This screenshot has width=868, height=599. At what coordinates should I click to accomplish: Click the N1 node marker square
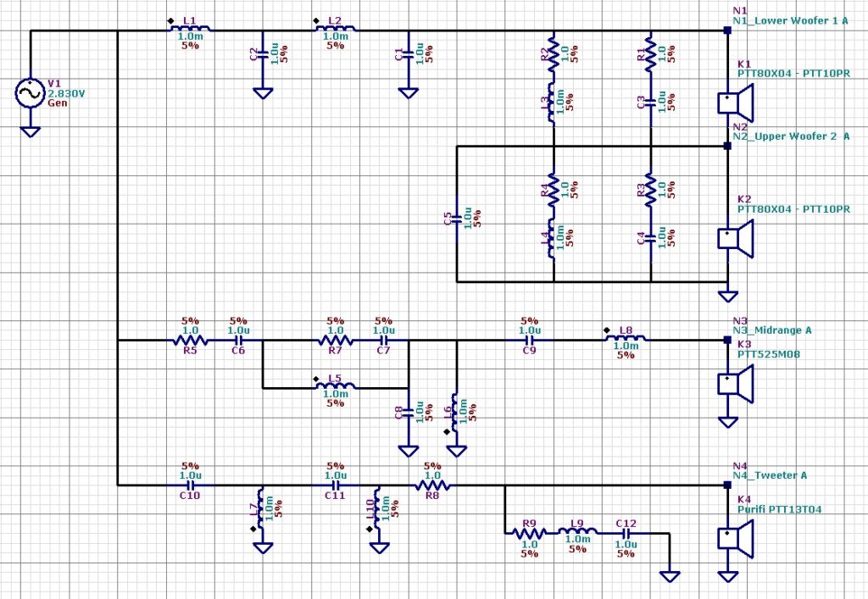727,31
